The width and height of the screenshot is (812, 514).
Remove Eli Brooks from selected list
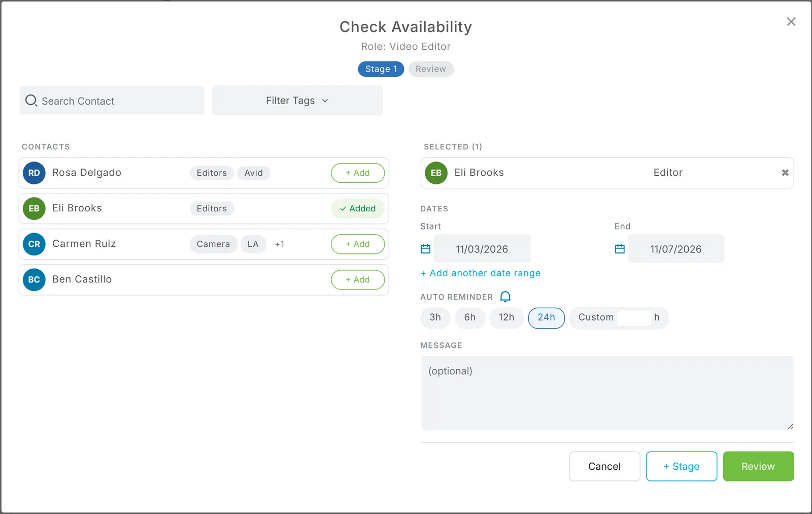[785, 173]
